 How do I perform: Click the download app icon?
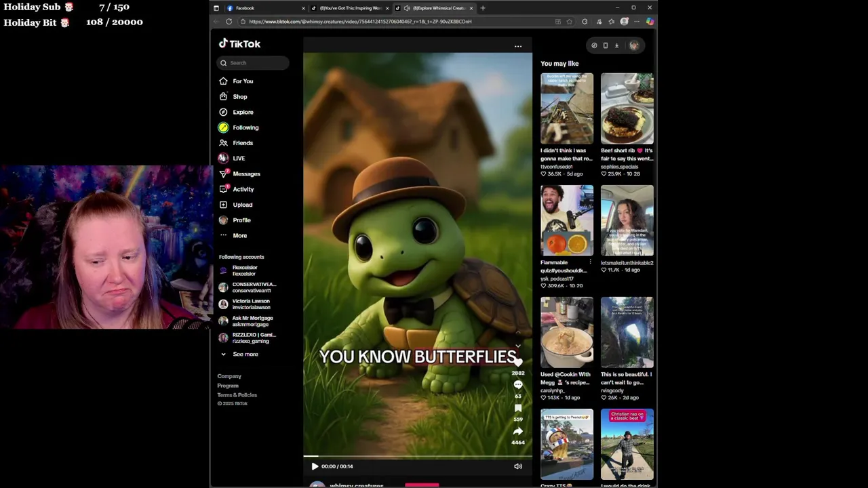tap(616, 45)
